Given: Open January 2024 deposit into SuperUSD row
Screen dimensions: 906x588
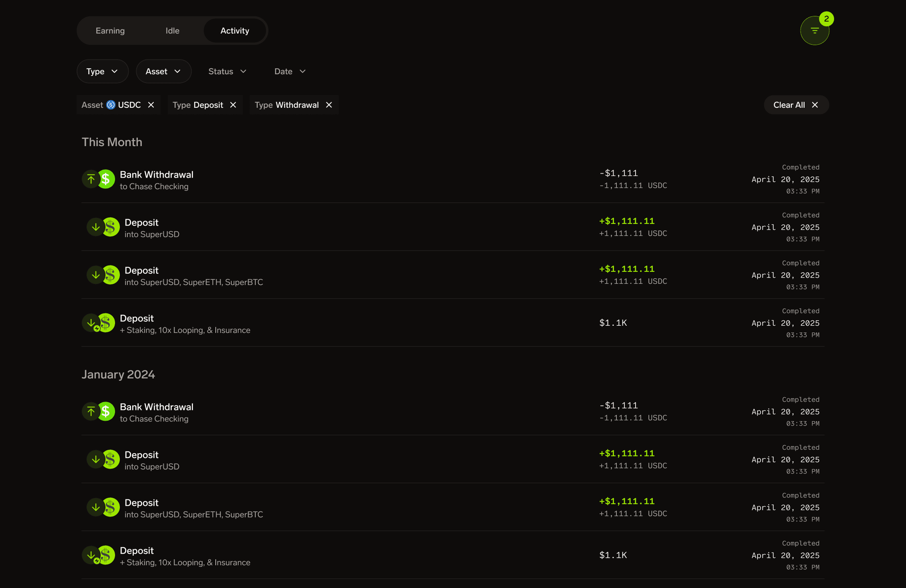Looking at the screenshot, I should click(x=152, y=460).
